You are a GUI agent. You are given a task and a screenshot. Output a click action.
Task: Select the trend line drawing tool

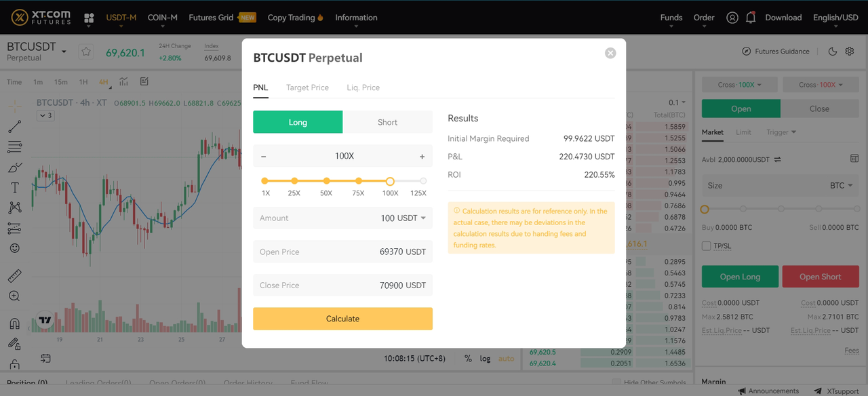pos(14,127)
